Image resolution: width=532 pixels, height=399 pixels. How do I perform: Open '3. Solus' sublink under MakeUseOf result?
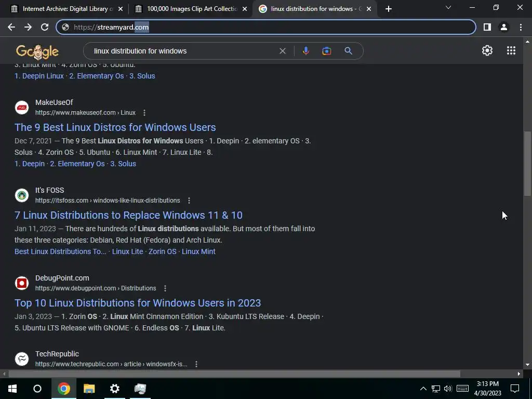pyautogui.click(x=123, y=164)
